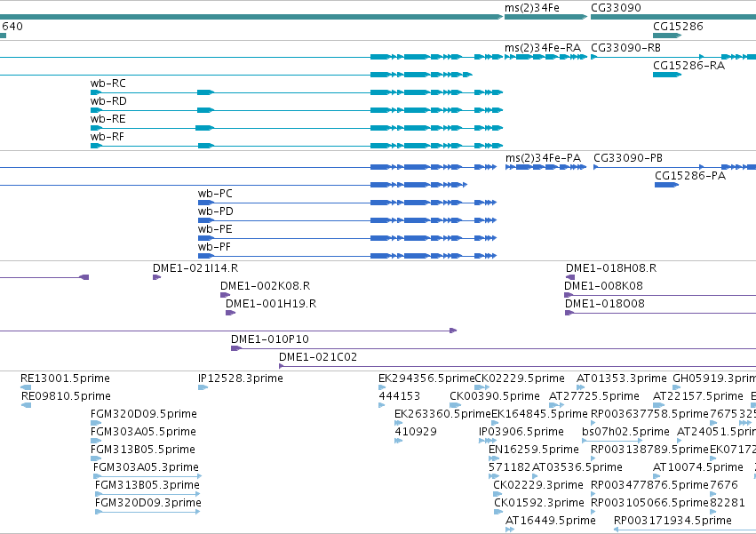The height and width of the screenshot is (534, 756).
Task: Click the CG15286 gene label
Action: (x=678, y=27)
